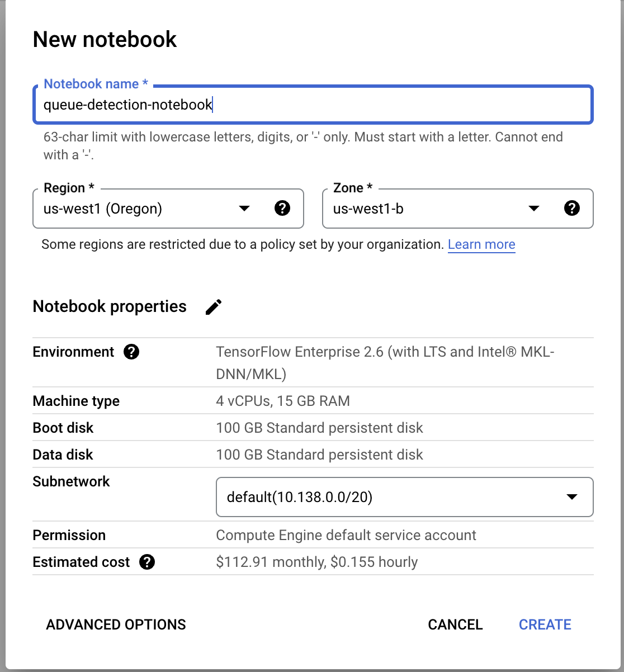
Task: Open ADVANCED OPTIONS
Action: [x=116, y=624]
